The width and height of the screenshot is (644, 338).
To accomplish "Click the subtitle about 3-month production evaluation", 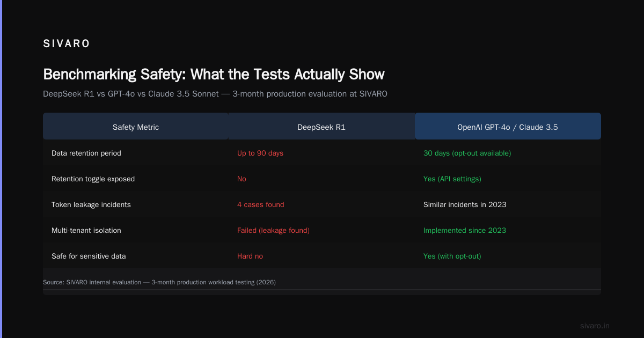I will (x=215, y=93).
